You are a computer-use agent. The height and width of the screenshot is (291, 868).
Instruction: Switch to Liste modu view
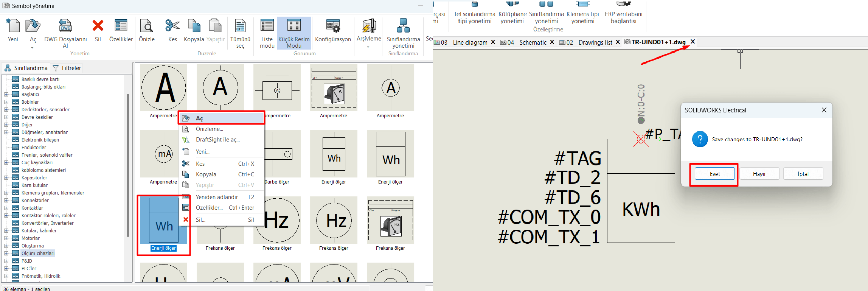(x=267, y=26)
